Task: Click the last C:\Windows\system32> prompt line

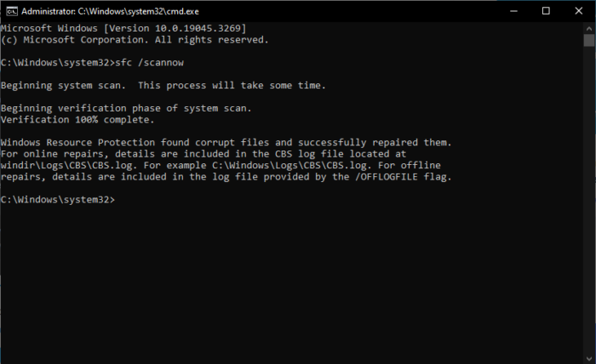Action: 58,200
